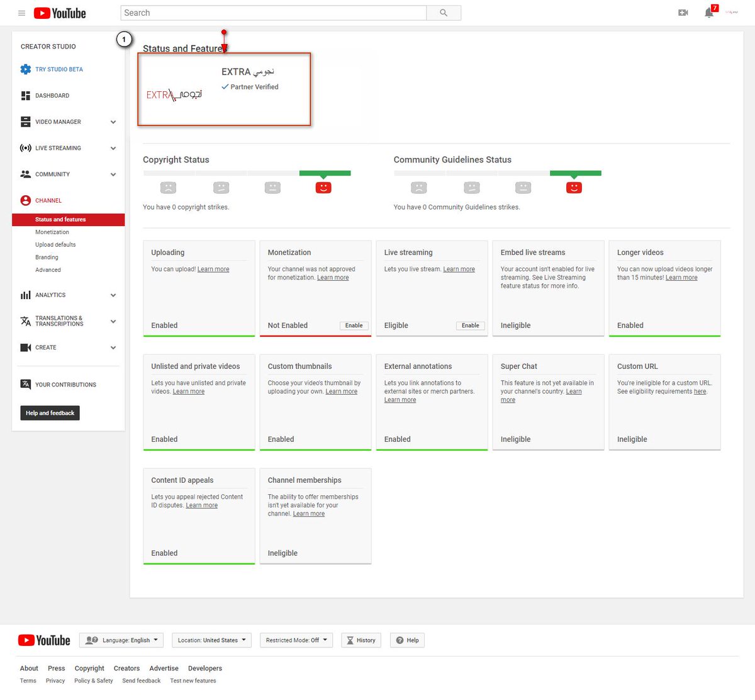Viewport: 755px width, 700px height.
Task: Click the footer YouTube logo
Action: pos(44,640)
